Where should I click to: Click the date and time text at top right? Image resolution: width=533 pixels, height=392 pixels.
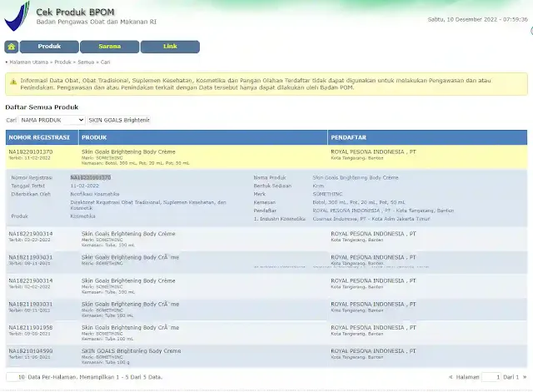click(x=477, y=20)
